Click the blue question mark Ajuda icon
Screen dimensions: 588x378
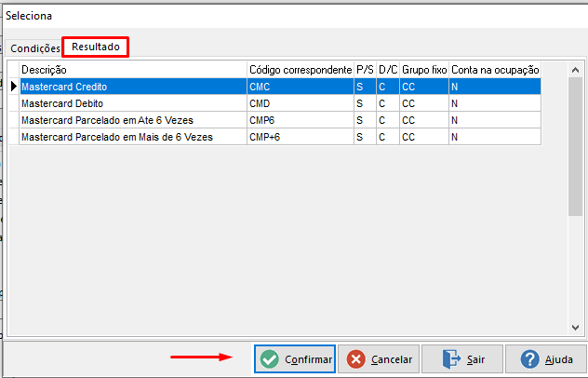(529, 359)
